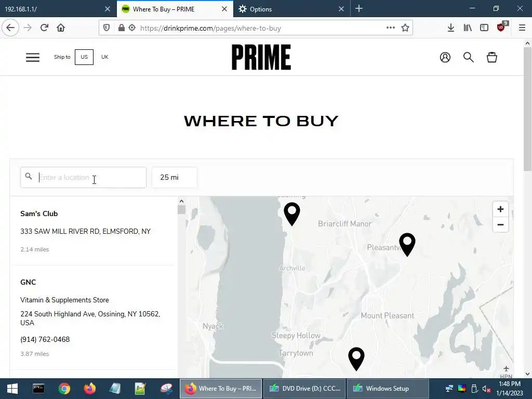The width and height of the screenshot is (532, 399).
Task: Reload the current page
Action: [44, 28]
